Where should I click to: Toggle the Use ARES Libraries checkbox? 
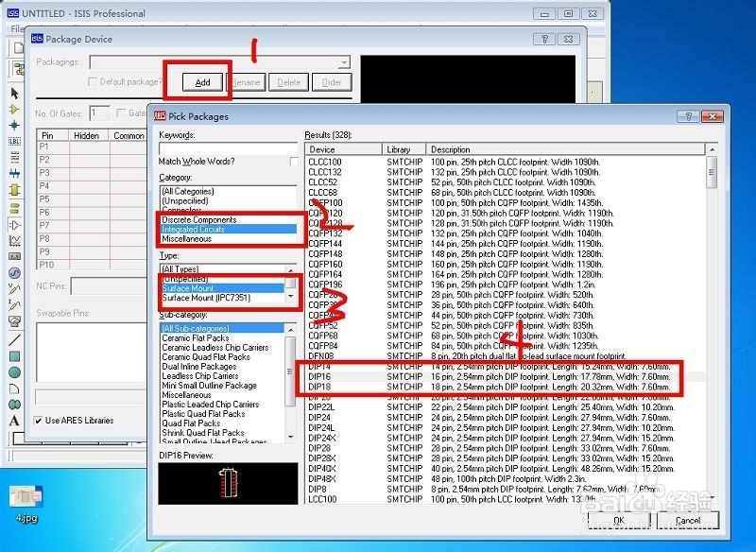click(x=38, y=421)
